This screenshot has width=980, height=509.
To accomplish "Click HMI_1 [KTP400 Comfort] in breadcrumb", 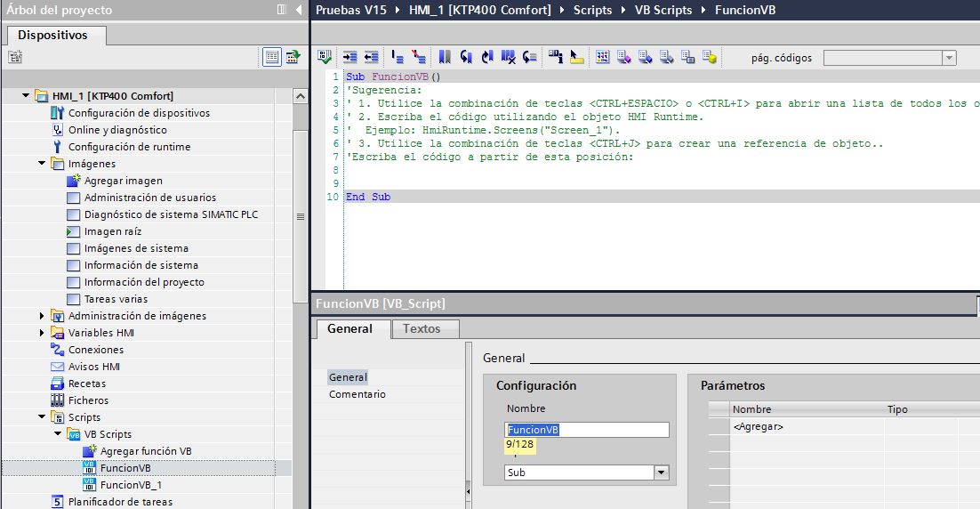I will [480, 10].
